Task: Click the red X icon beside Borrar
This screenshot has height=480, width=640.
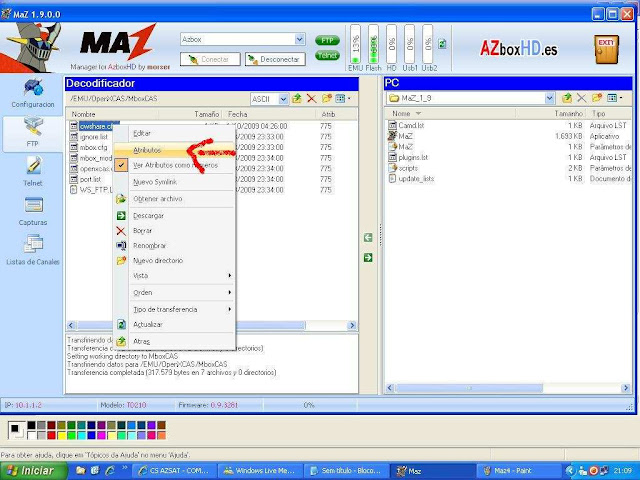Action: click(x=121, y=231)
